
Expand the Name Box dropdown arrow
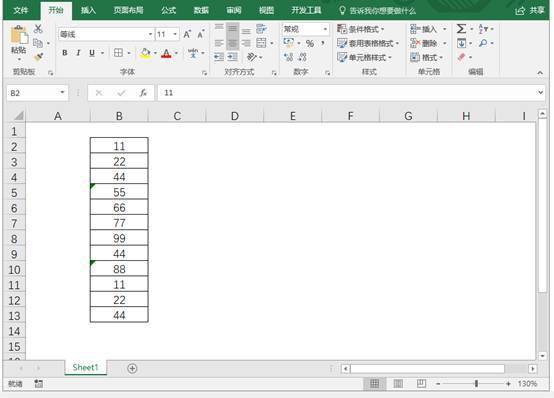(x=62, y=93)
